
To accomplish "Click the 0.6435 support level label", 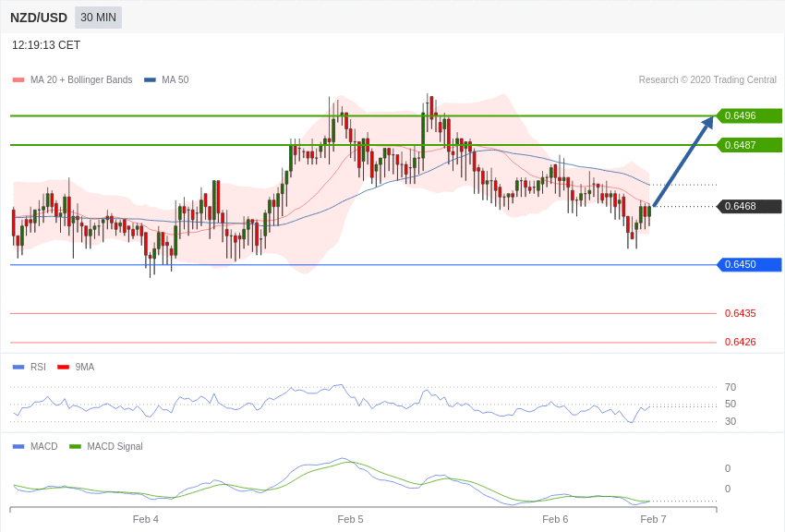I will 741,313.
